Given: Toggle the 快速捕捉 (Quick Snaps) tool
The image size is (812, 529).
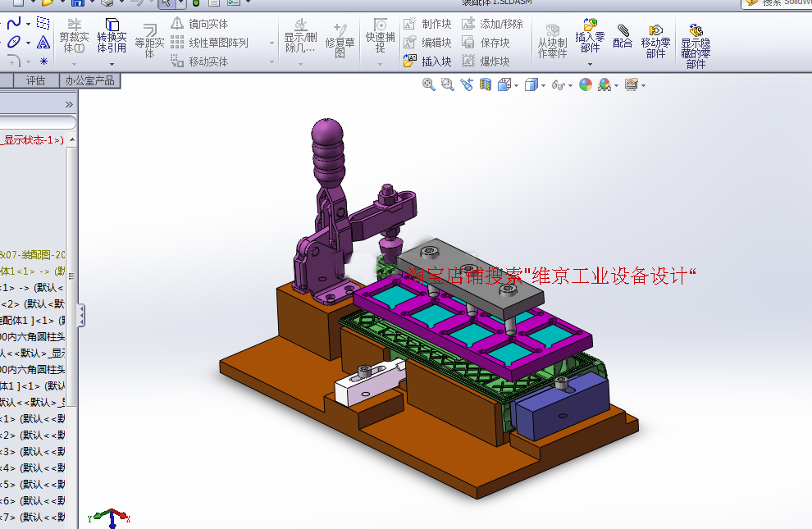Looking at the screenshot, I should [x=380, y=36].
